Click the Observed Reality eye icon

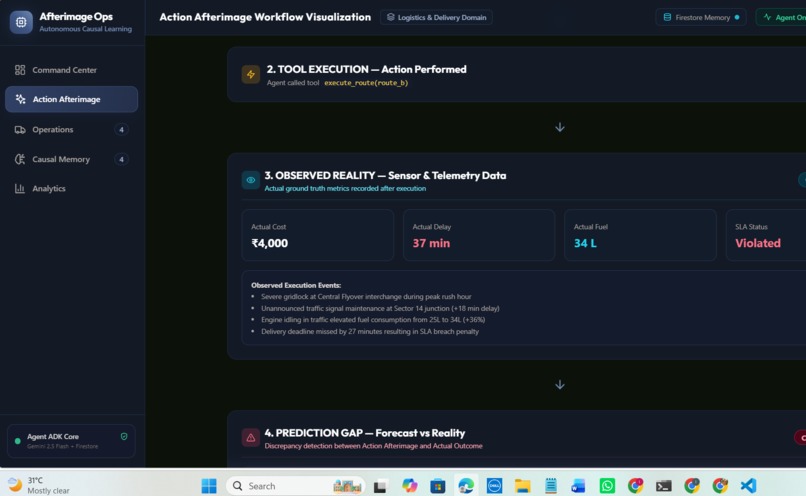click(x=251, y=180)
